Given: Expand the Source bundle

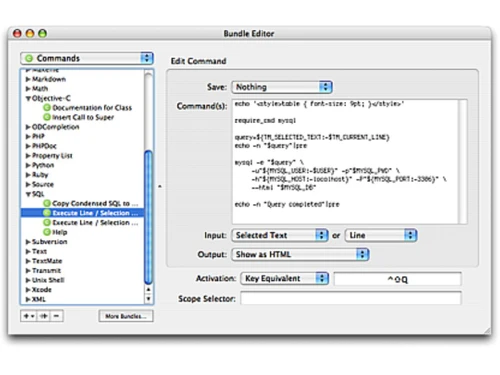Looking at the screenshot, I should pos(28,184).
